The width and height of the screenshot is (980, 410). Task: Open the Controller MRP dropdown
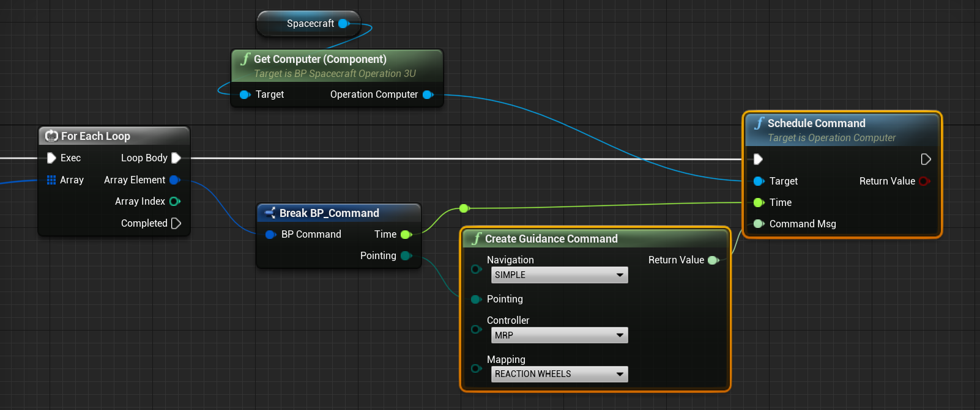[559, 335]
